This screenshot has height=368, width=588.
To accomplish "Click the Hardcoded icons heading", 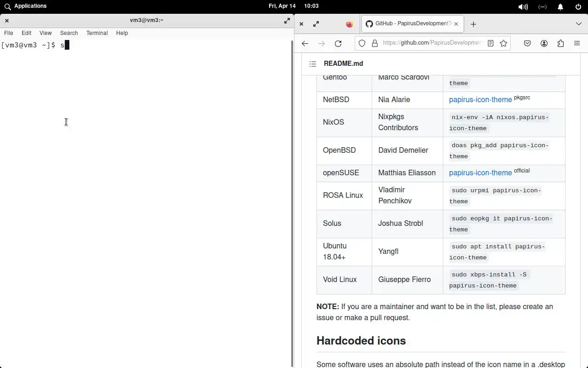I will [x=361, y=341].
